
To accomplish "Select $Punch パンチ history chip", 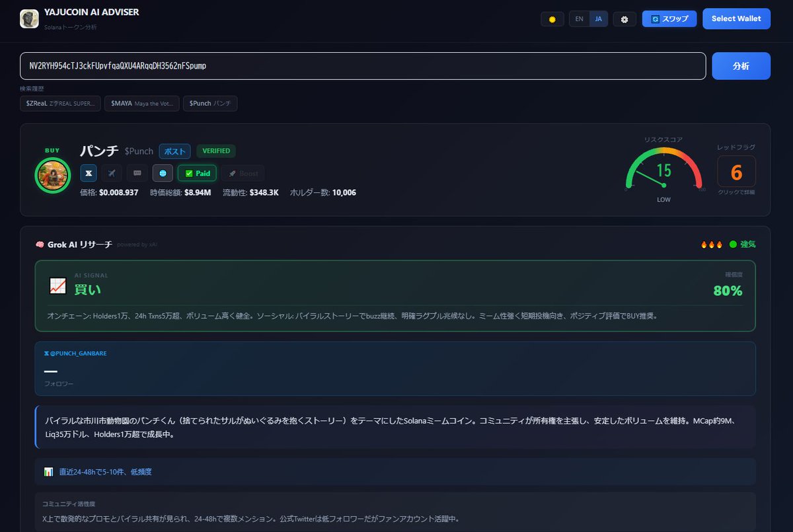I will (x=210, y=103).
